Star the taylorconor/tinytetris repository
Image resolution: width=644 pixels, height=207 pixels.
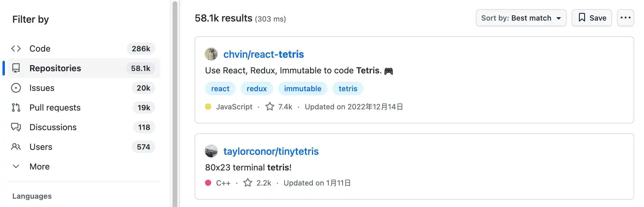(x=248, y=183)
